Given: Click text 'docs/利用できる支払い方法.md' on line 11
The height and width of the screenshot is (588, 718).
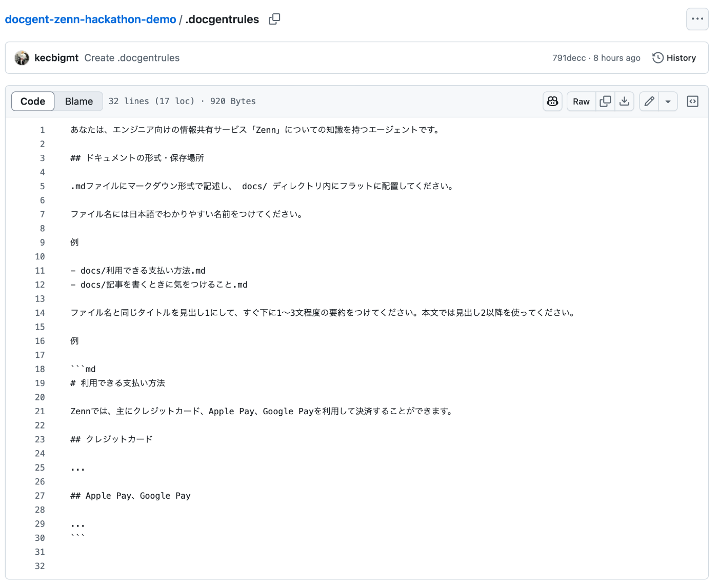Looking at the screenshot, I should point(143,271).
